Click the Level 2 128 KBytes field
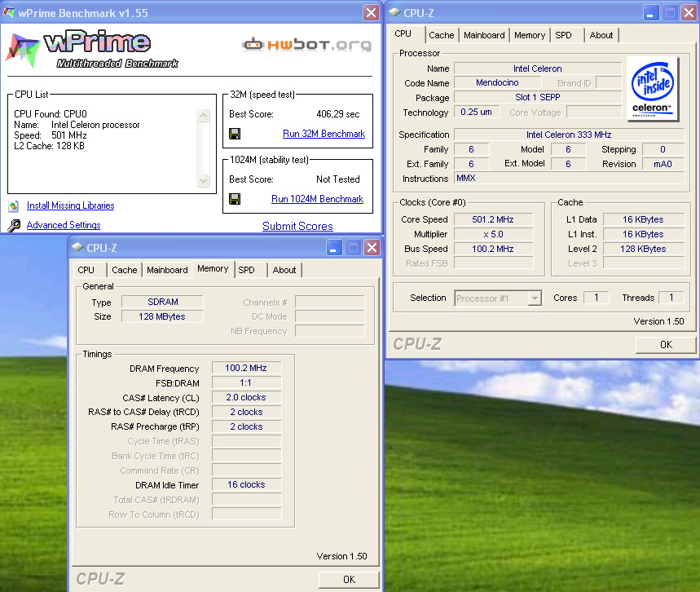 pyautogui.click(x=643, y=249)
